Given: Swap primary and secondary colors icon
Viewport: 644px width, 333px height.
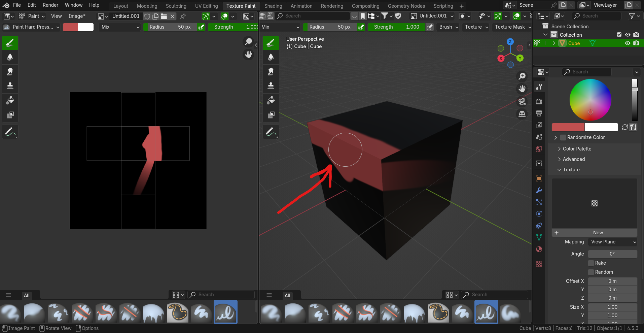Looking at the screenshot, I should [x=625, y=127].
